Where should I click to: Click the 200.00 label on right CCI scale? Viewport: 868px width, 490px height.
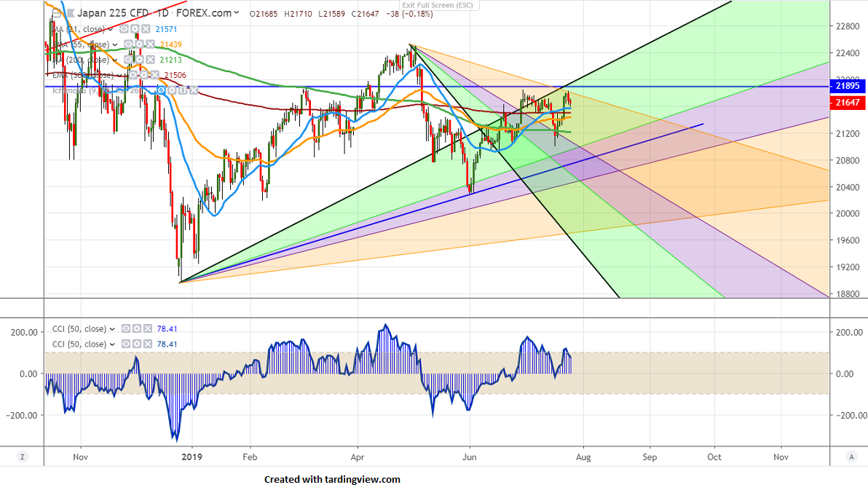tap(849, 332)
